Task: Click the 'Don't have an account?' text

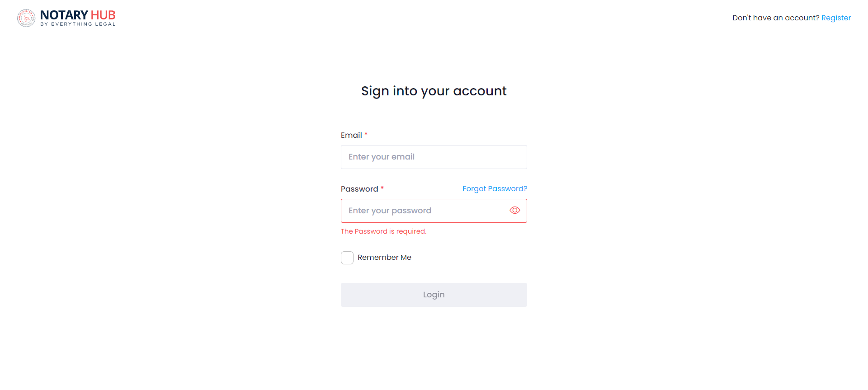Action: click(776, 18)
